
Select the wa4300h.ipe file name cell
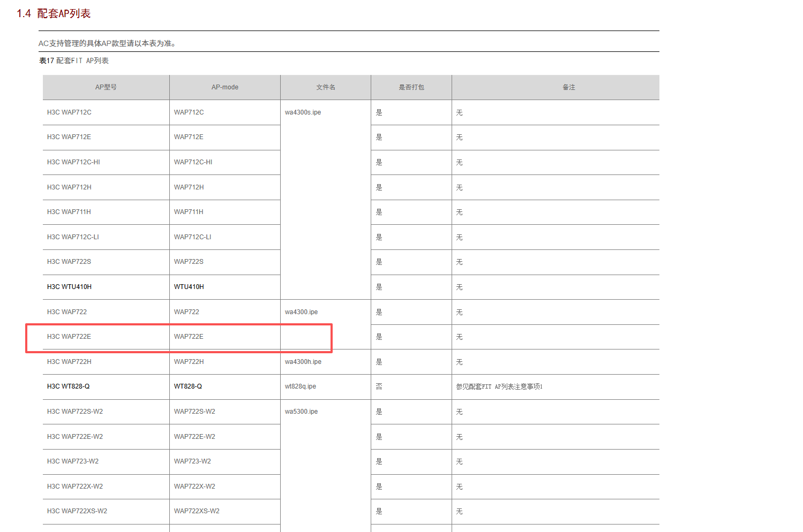[303, 362]
